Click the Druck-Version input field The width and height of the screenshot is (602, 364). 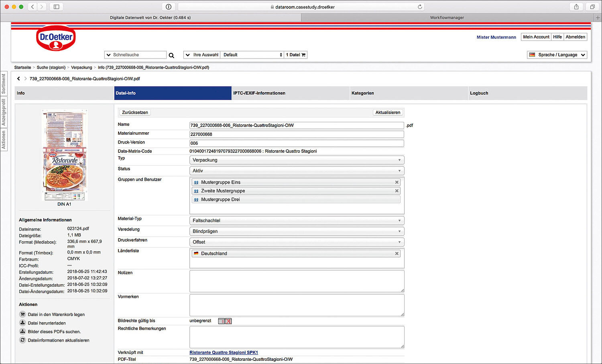pyautogui.click(x=297, y=143)
